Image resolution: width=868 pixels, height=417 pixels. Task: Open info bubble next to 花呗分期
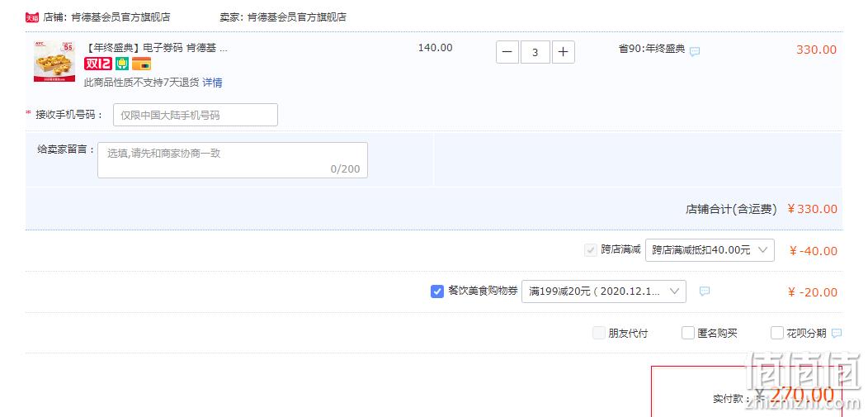pos(837,333)
